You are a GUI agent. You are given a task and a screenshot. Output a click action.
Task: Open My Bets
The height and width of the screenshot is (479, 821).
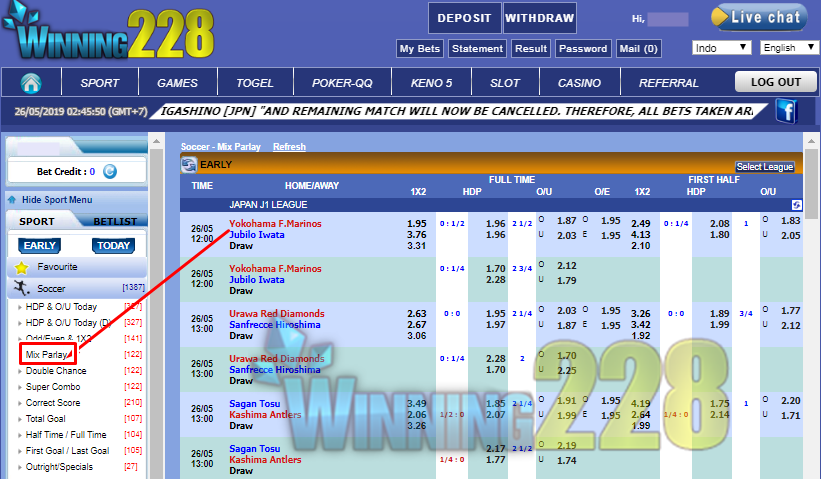420,49
